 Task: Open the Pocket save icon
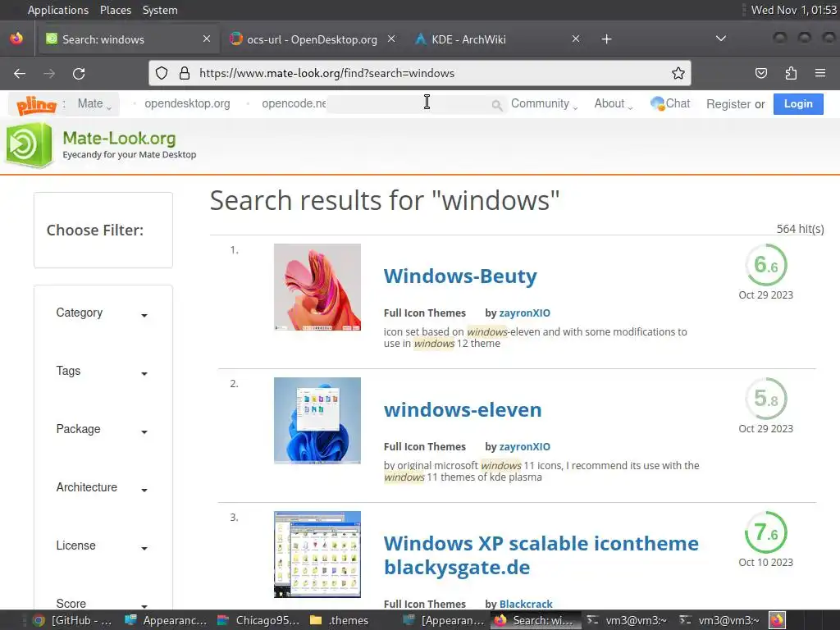point(761,73)
